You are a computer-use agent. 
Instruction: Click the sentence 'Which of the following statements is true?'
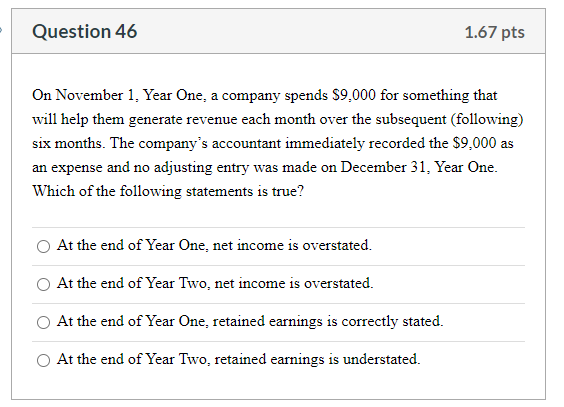(168, 191)
